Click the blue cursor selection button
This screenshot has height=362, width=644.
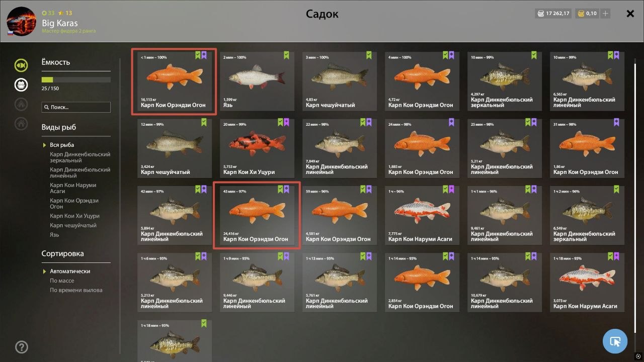point(615,342)
